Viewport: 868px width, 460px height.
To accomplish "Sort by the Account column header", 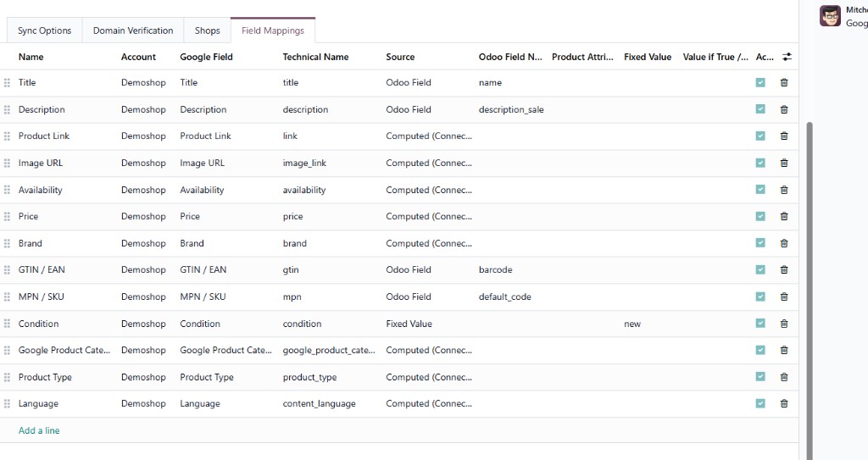I will [138, 57].
